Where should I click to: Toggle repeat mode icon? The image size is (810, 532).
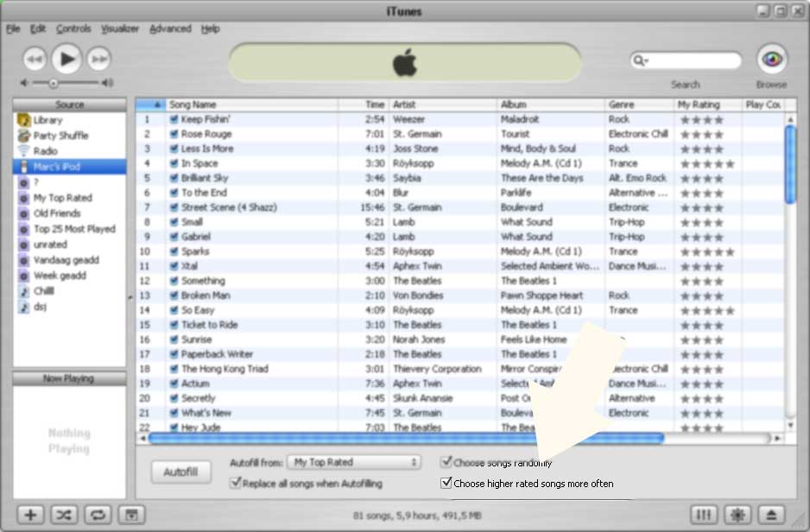[98, 515]
